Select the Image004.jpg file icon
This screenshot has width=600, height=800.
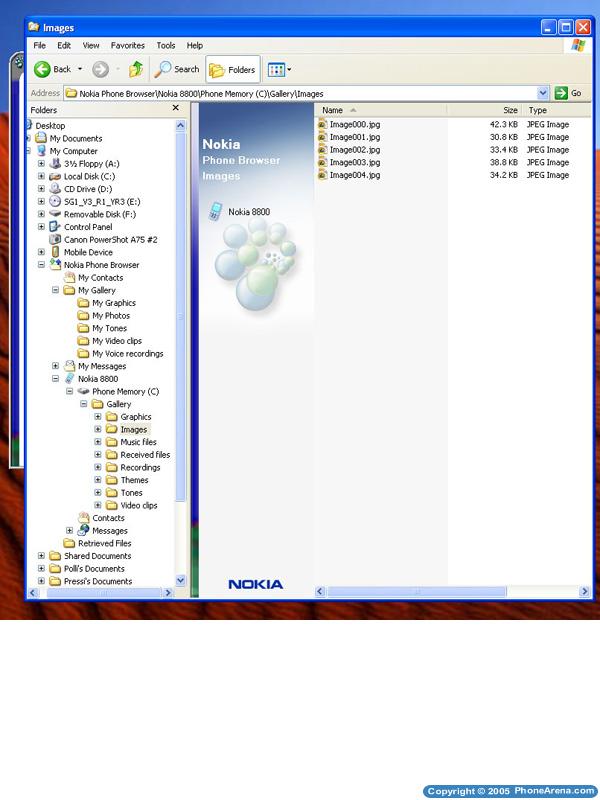click(x=322, y=175)
